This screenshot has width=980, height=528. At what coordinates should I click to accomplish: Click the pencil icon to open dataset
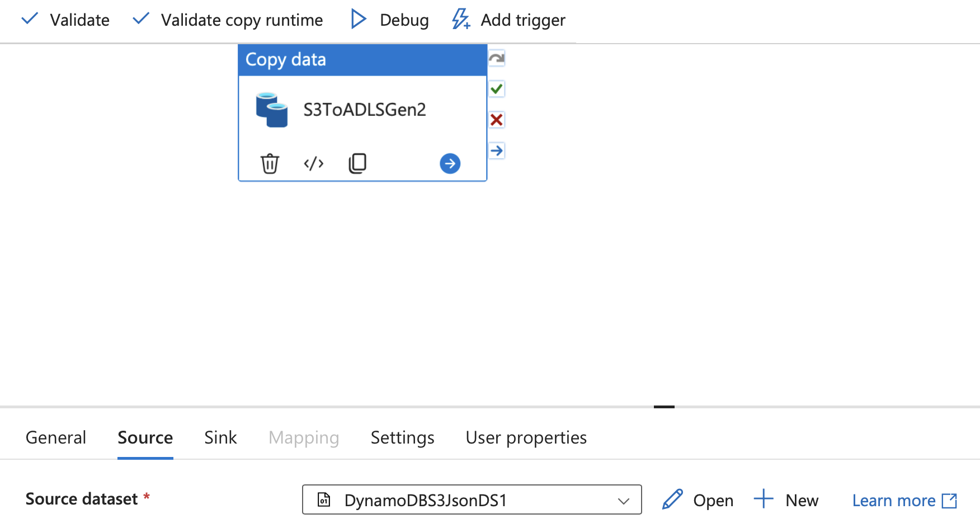click(672, 499)
